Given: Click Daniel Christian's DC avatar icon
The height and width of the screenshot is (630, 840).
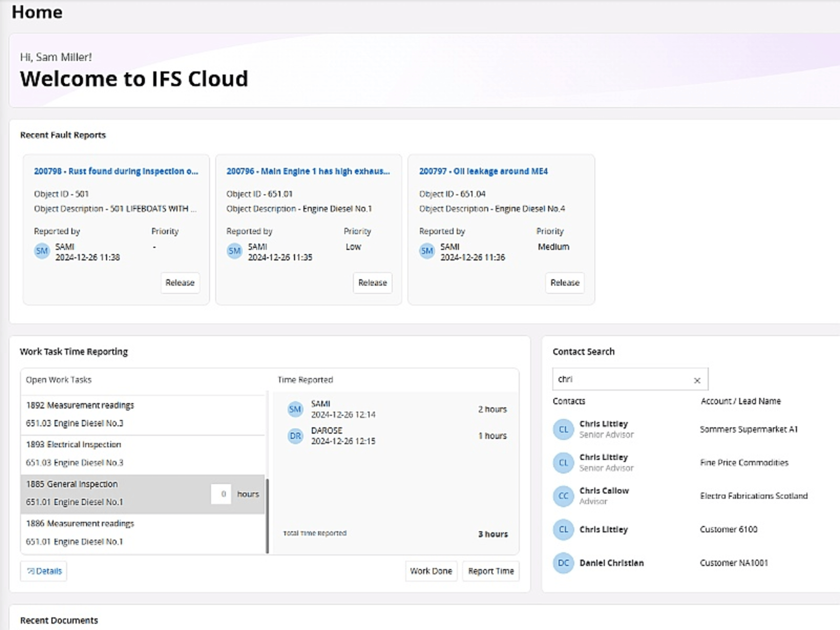Looking at the screenshot, I should 563,563.
